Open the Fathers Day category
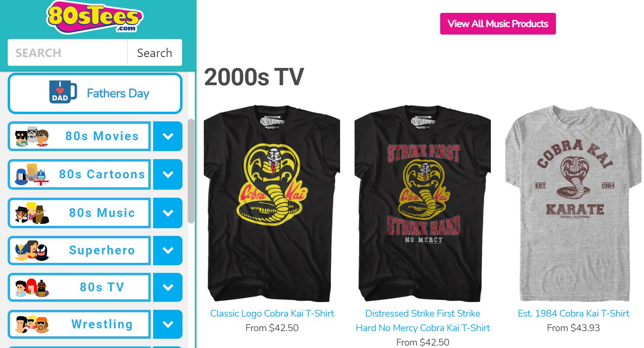The image size is (644, 348). [95, 93]
